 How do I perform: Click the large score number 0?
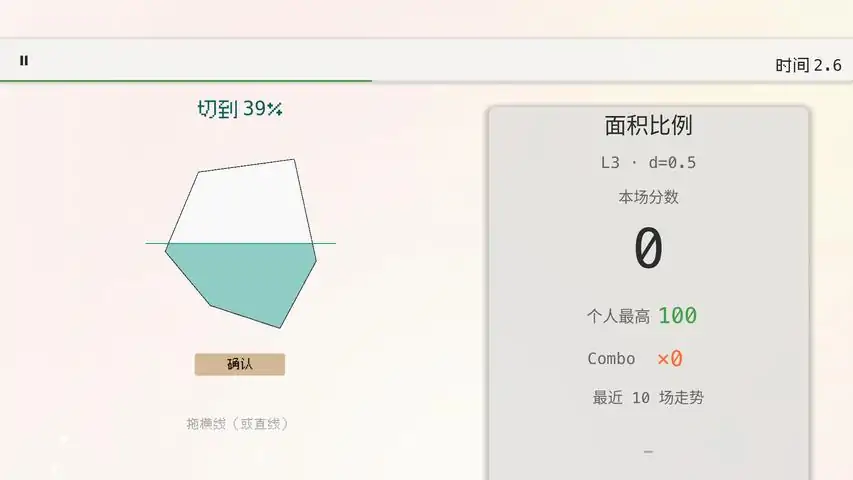tap(648, 249)
